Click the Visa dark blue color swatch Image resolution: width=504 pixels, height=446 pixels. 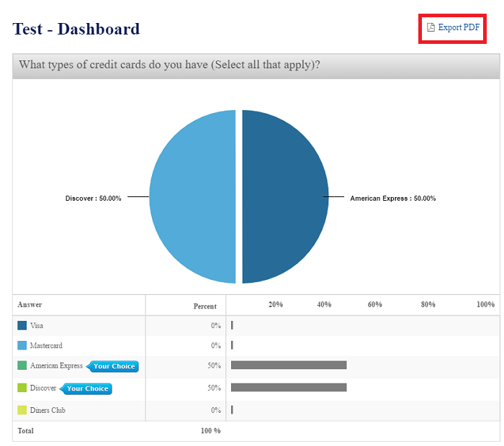(x=22, y=326)
